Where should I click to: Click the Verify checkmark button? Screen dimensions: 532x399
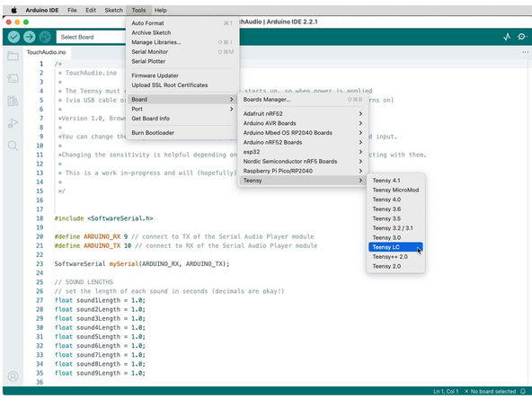pyautogui.click(x=13, y=37)
